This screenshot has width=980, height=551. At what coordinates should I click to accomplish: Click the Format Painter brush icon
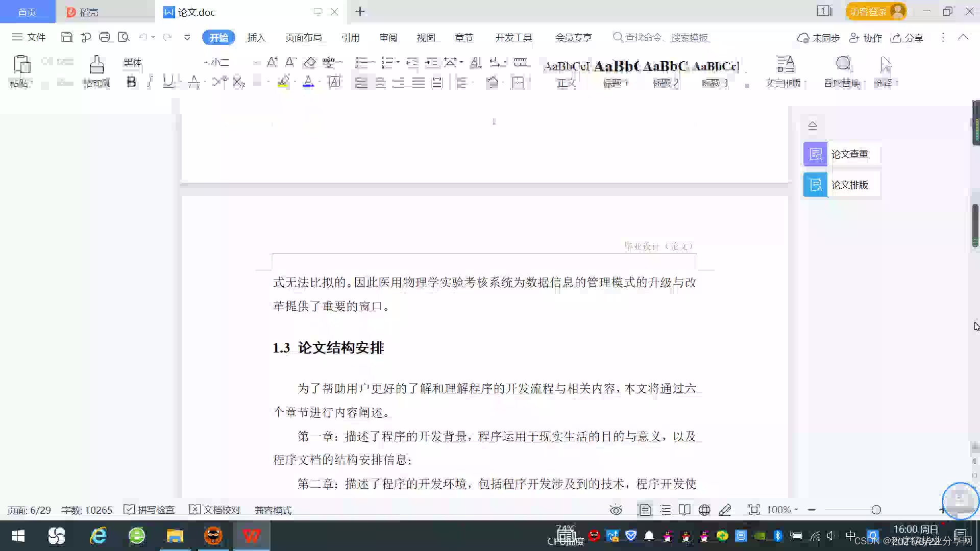pos(96,65)
